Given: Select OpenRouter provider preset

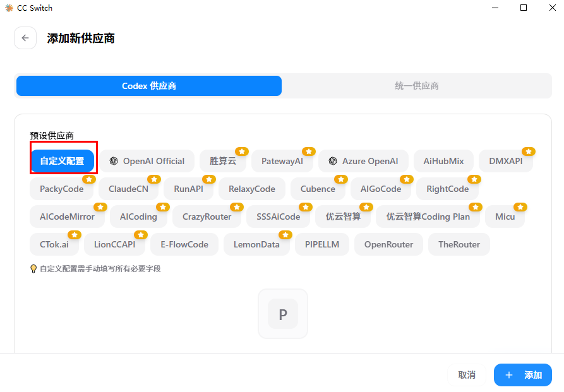Looking at the screenshot, I should (388, 244).
